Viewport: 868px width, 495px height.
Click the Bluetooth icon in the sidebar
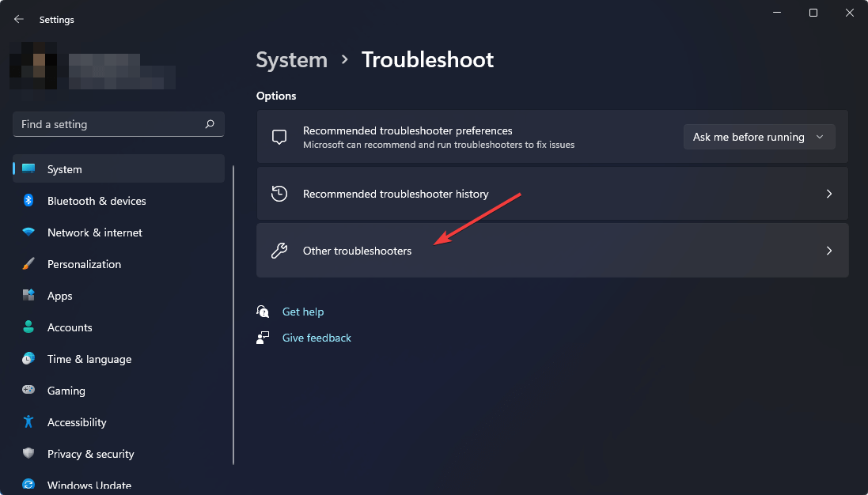pos(28,201)
